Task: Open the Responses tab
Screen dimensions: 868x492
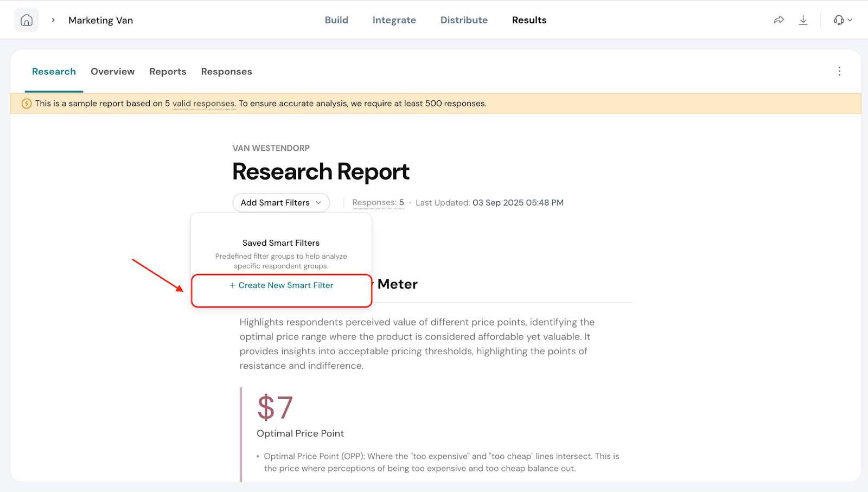Action: pyautogui.click(x=226, y=72)
